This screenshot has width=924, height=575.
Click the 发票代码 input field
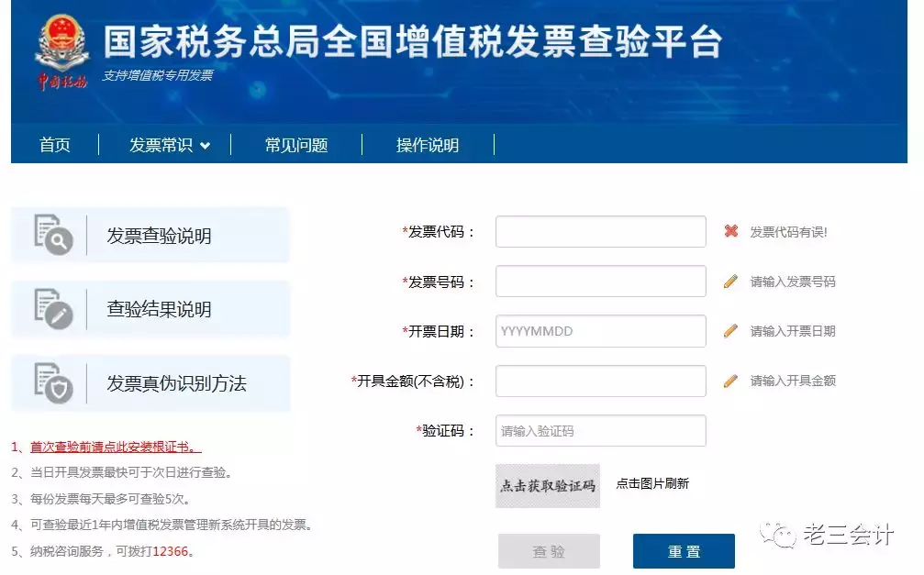pos(600,231)
